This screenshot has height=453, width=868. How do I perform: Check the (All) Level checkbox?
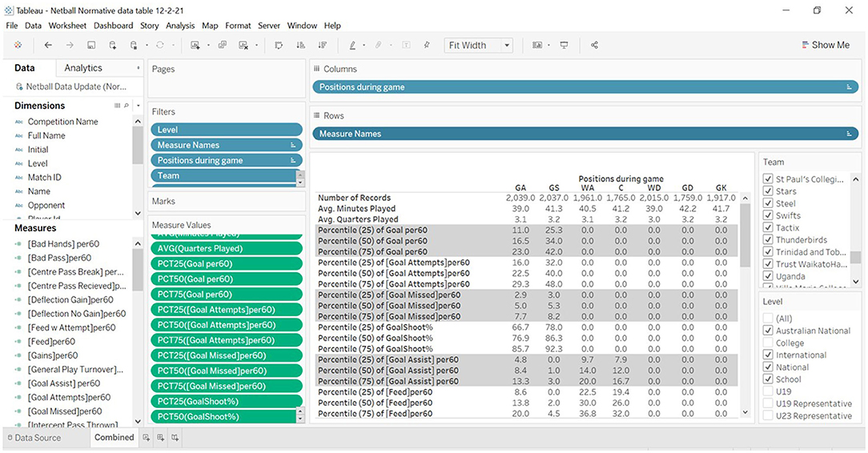click(768, 318)
